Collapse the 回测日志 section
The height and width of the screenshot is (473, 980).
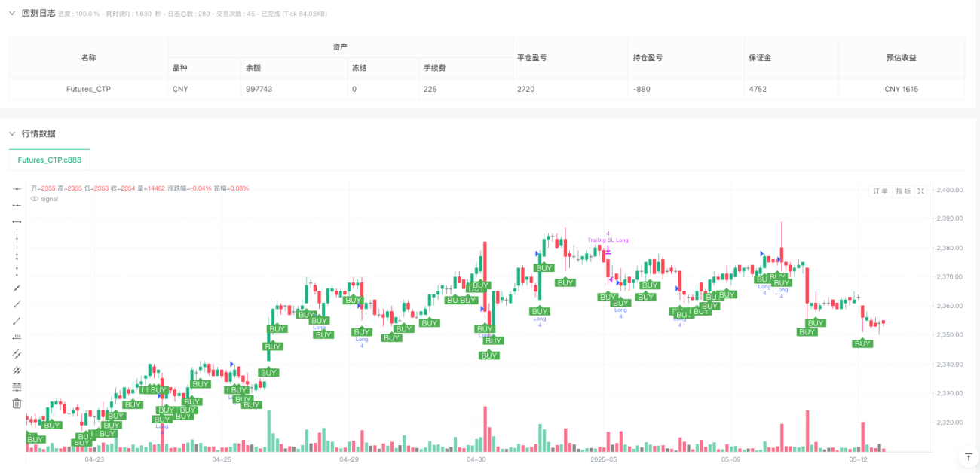[12, 14]
